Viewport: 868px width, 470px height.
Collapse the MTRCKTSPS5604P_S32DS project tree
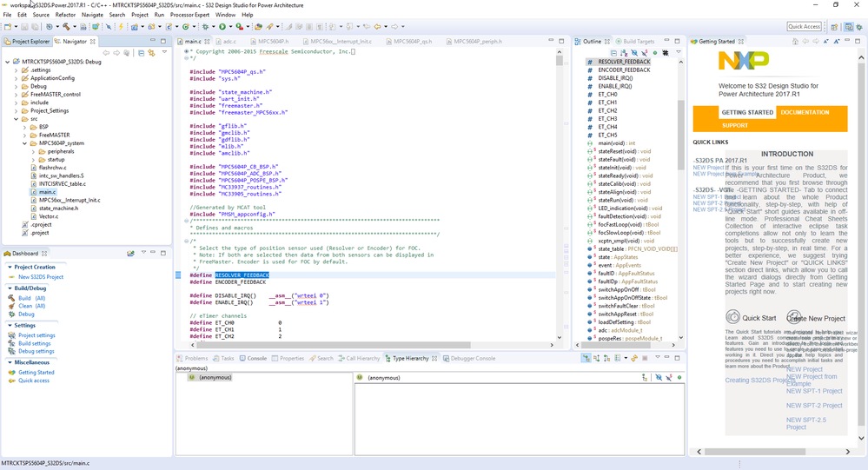point(7,62)
